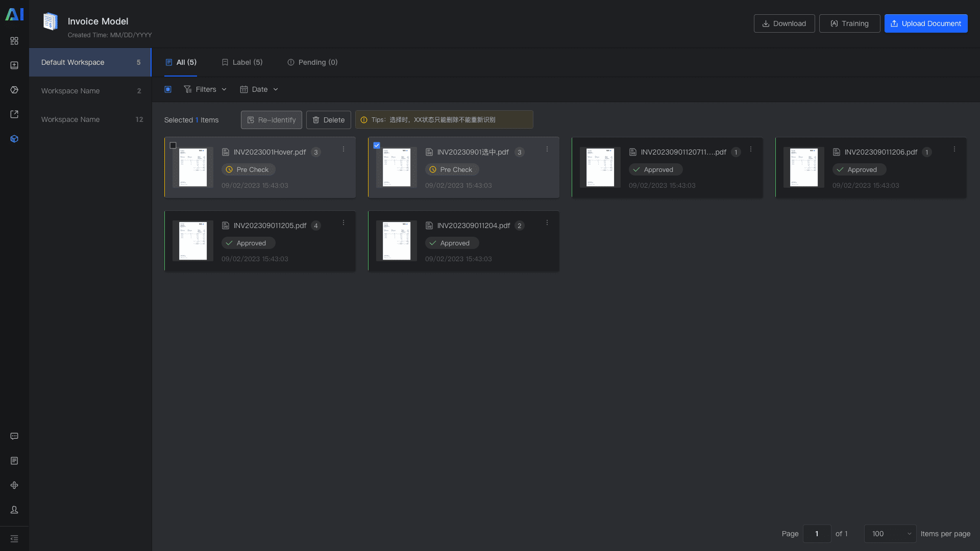
Task: Expand the Filters dropdown
Action: pos(205,89)
